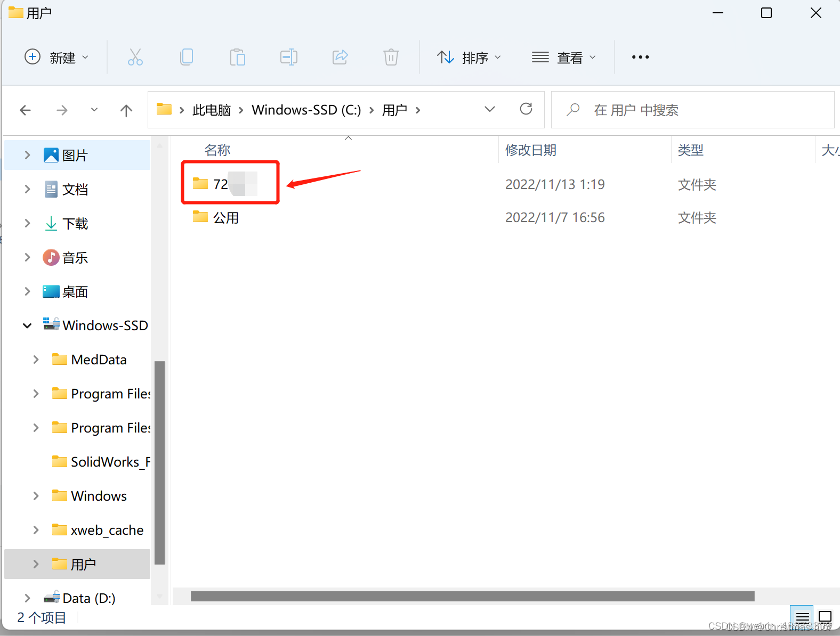840x636 pixels.
Task: Go up one folder level
Action: [126, 110]
